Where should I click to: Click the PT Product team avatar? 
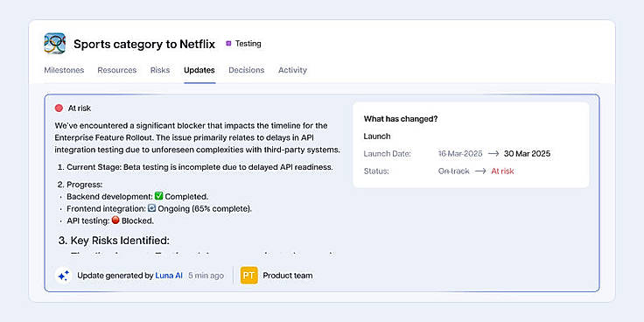point(249,276)
